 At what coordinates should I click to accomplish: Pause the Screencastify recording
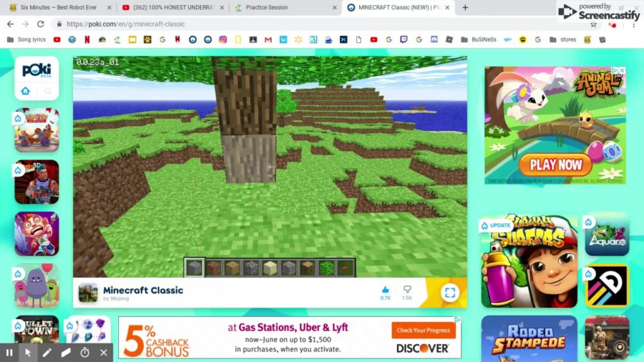click(x=9, y=352)
